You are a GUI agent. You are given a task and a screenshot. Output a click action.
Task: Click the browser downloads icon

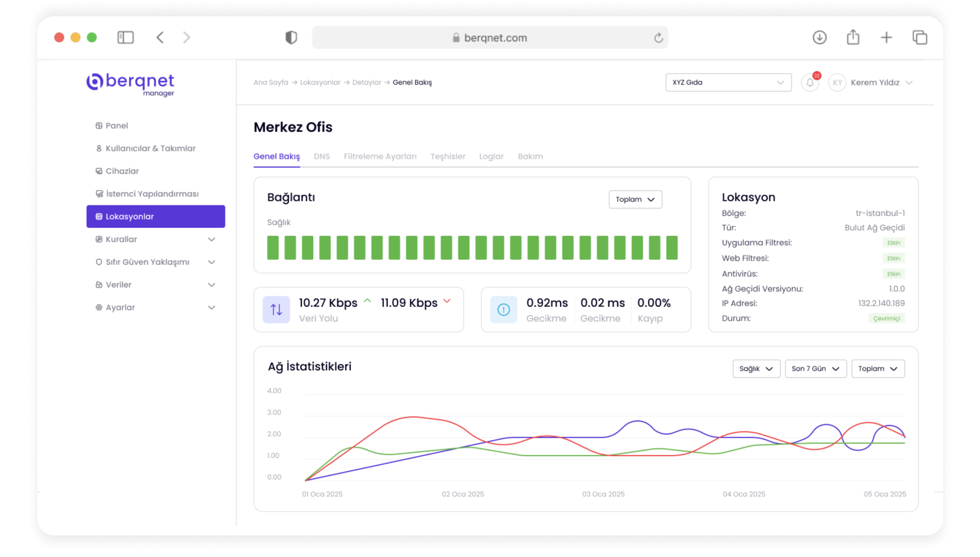point(819,38)
